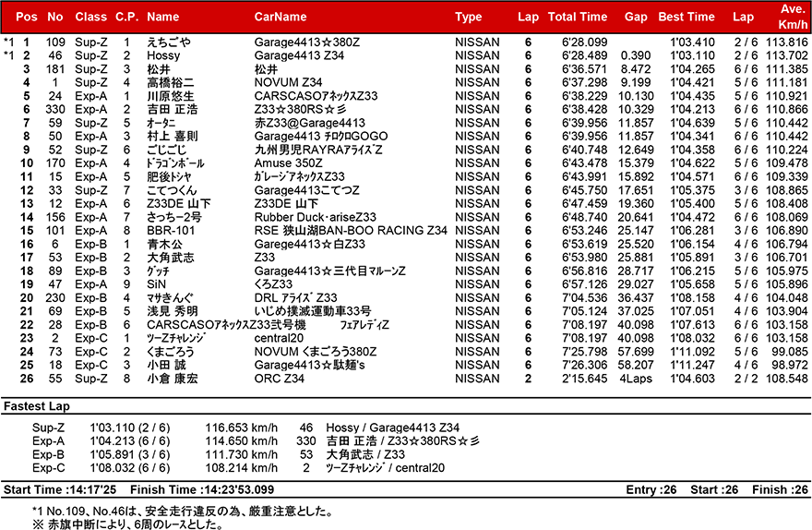
Task: Click total time 7'26.306
Action: click(584, 366)
